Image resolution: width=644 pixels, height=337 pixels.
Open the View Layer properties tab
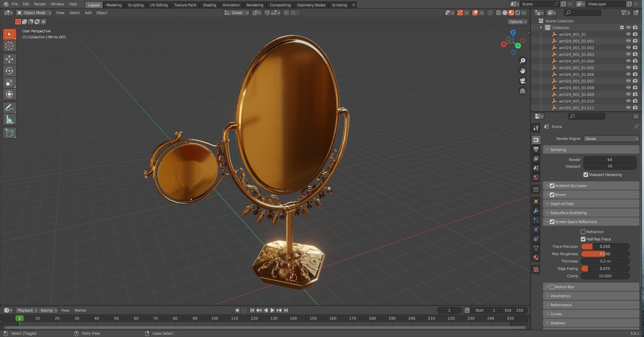[536, 159]
